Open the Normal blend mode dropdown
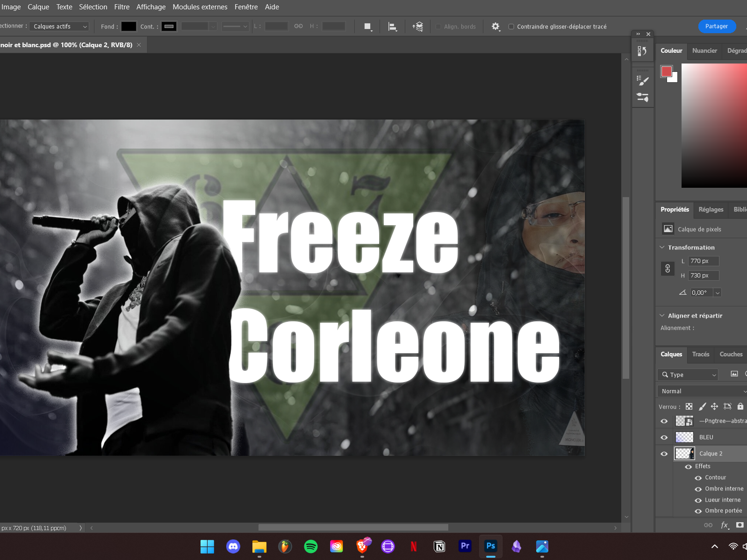 click(x=702, y=391)
